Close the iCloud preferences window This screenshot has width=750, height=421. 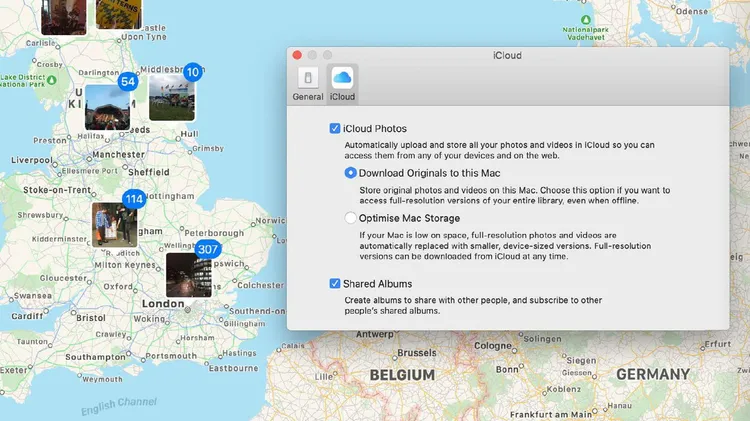pyautogui.click(x=297, y=55)
